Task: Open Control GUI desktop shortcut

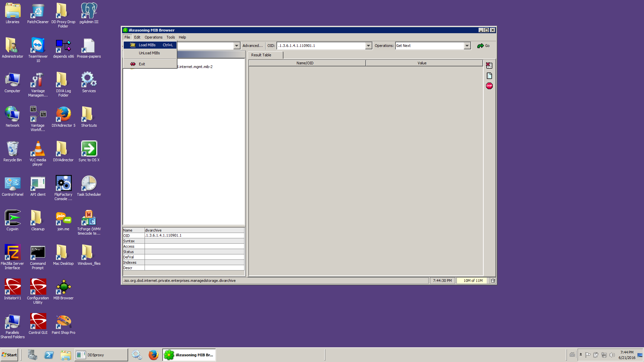Action: pos(38,324)
